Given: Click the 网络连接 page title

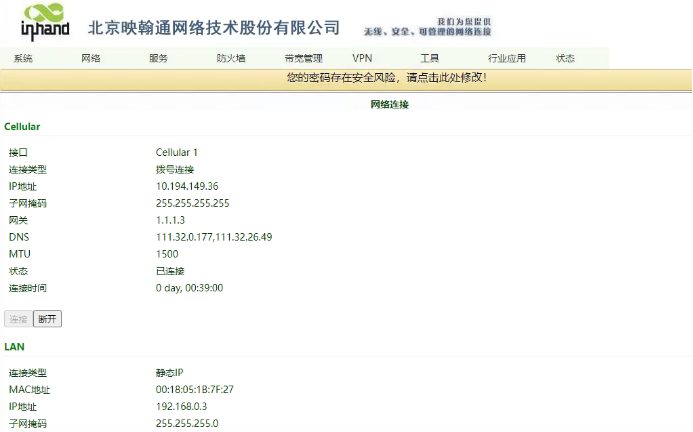Looking at the screenshot, I should (389, 104).
